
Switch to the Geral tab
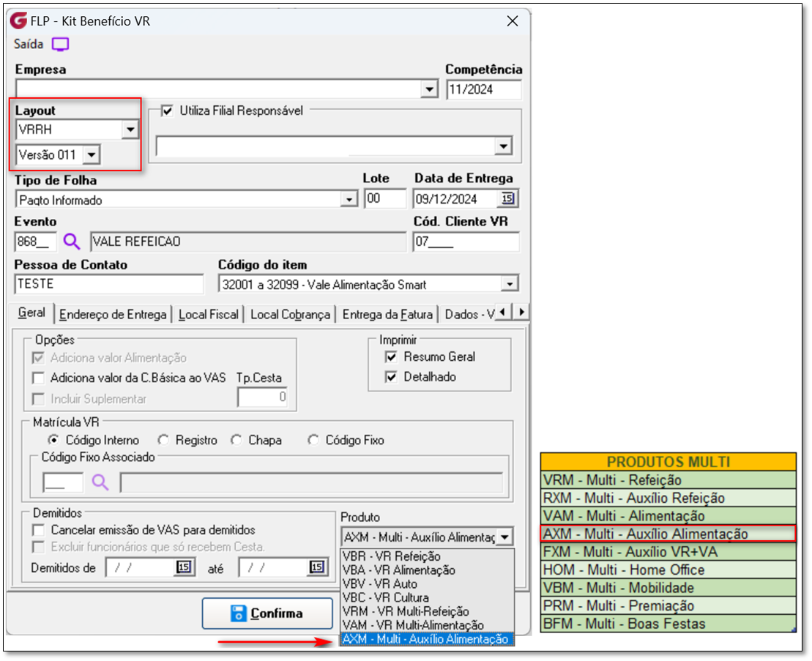[31, 313]
